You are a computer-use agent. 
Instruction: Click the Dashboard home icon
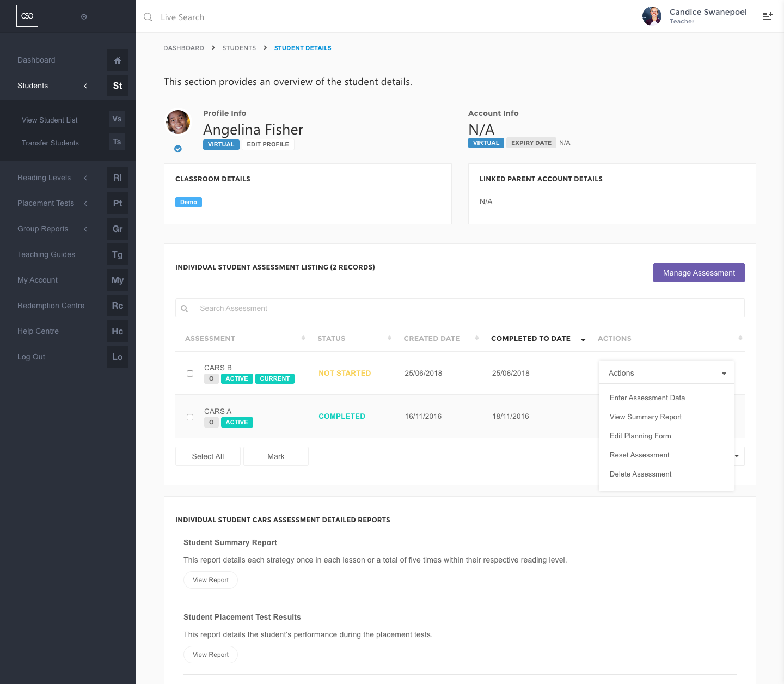pyautogui.click(x=118, y=60)
